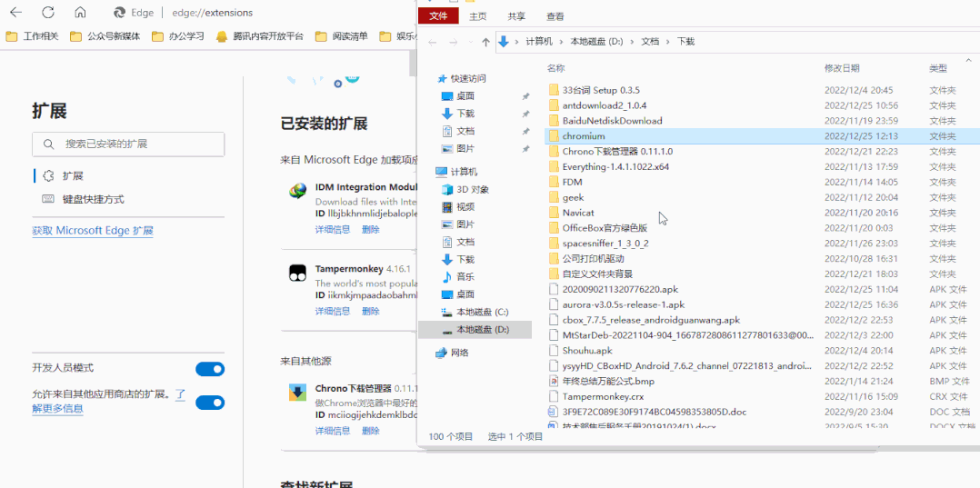Screen dimensions: 980x488
Task: Select 网络 in Explorer sidebar
Action: point(452,353)
